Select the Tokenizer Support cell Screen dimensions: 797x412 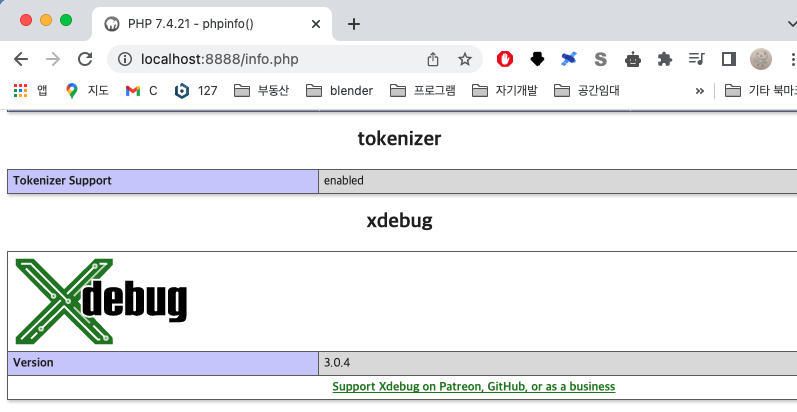(x=163, y=181)
